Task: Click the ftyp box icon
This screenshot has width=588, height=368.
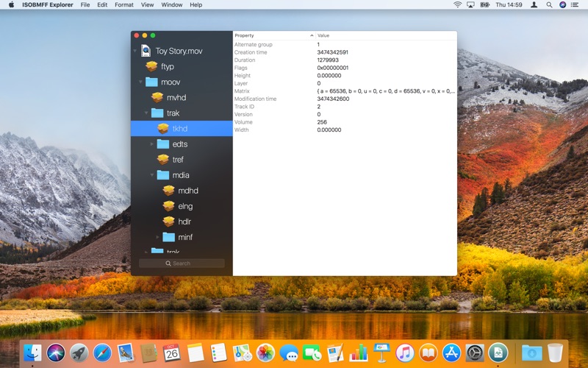Action: pyautogui.click(x=151, y=66)
